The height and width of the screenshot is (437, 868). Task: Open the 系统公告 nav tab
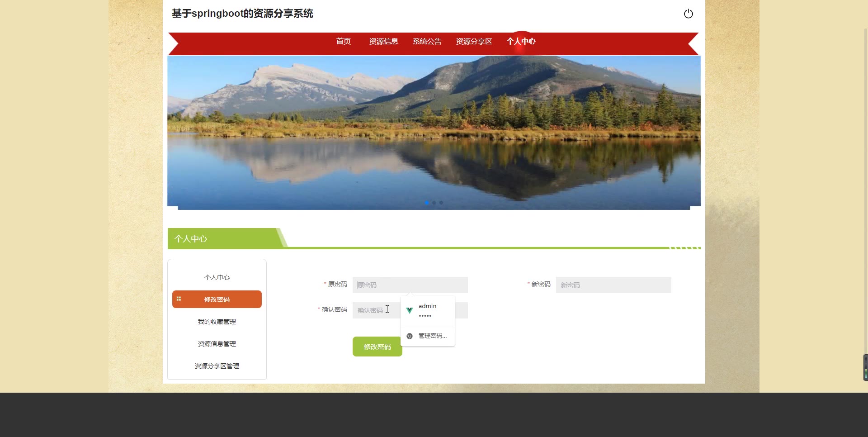427,41
